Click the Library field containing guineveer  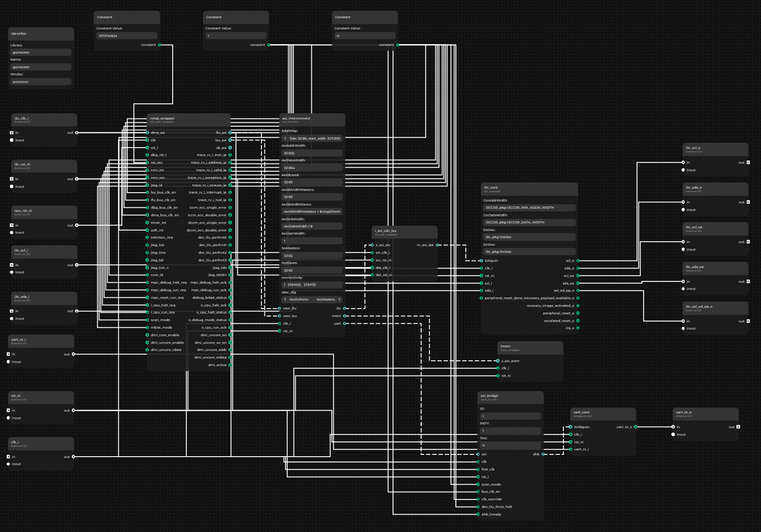(x=41, y=52)
